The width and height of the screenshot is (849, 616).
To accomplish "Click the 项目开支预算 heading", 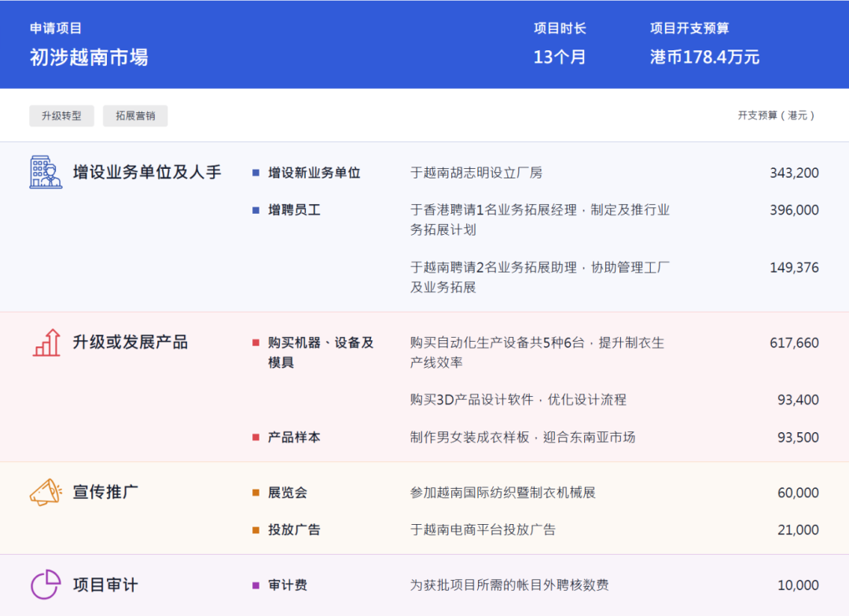I will point(689,28).
